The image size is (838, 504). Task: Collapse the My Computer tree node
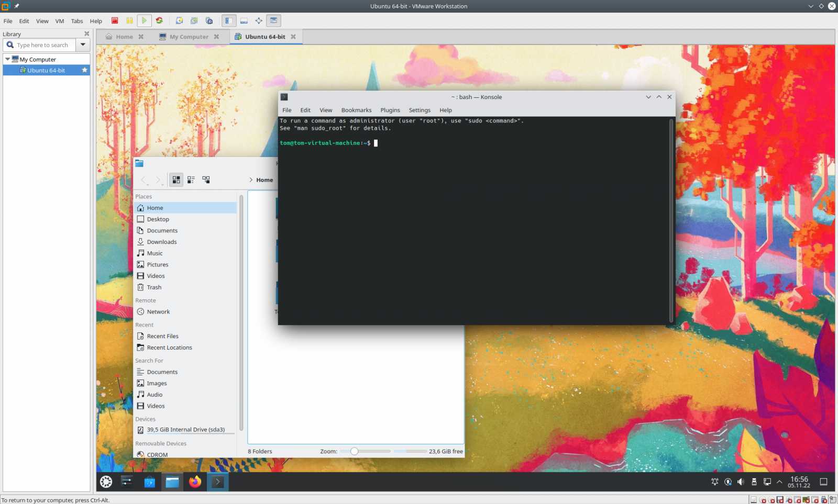tap(7, 60)
